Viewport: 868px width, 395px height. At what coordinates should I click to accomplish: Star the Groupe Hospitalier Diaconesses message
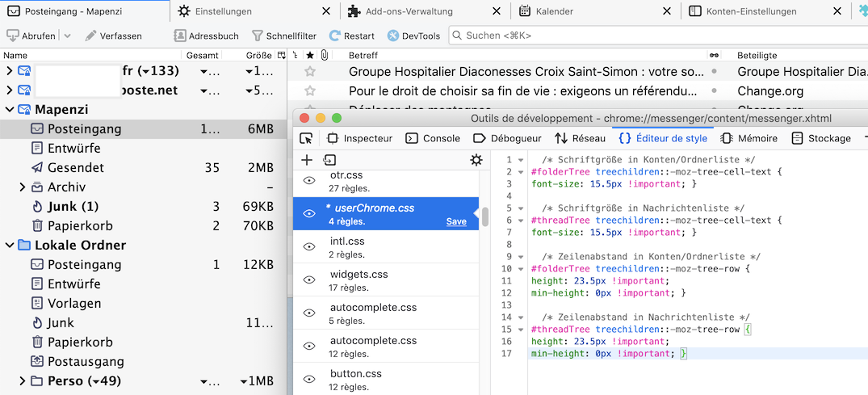[x=309, y=72]
